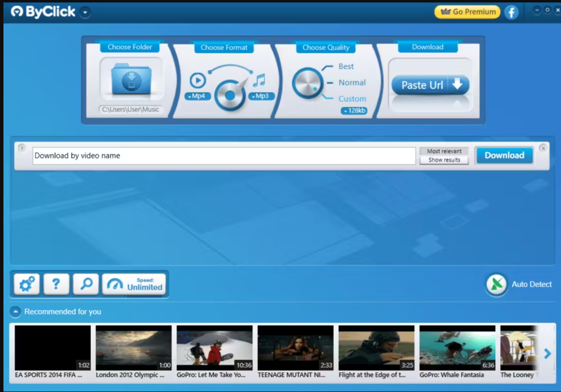Click the EA SPORTS 2014 FIFA ... title
561x392 pixels.
tap(48, 375)
